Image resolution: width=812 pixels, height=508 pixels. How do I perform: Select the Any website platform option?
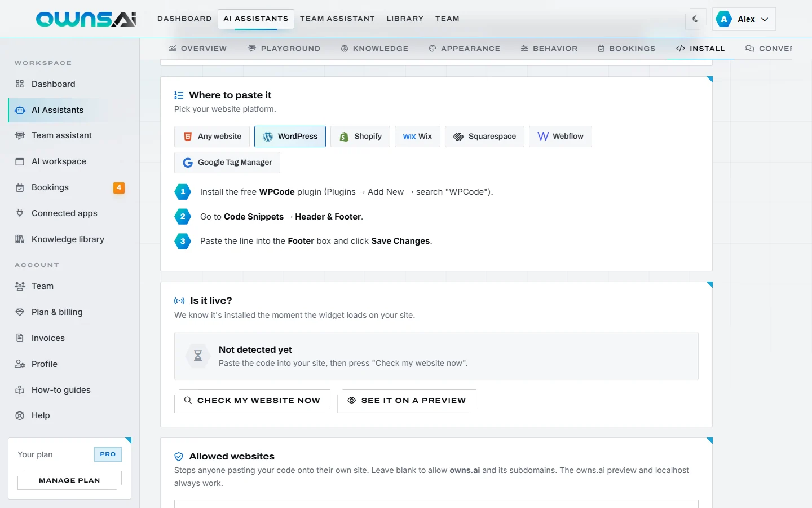click(212, 137)
